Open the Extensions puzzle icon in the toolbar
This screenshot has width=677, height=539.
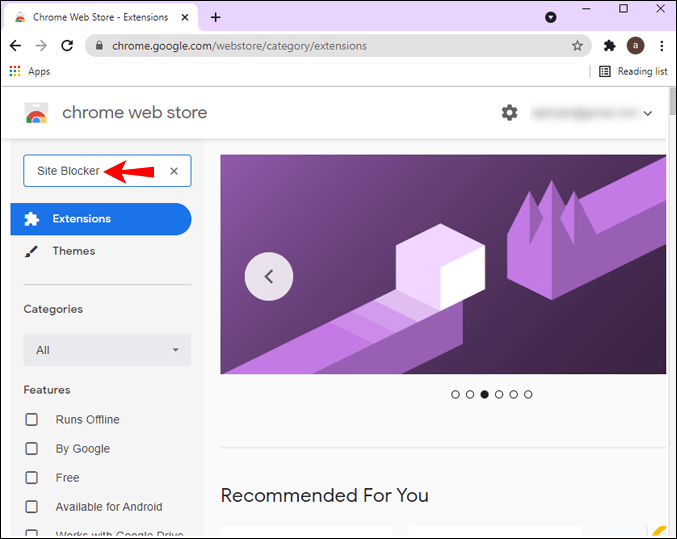click(x=609, y=45)
